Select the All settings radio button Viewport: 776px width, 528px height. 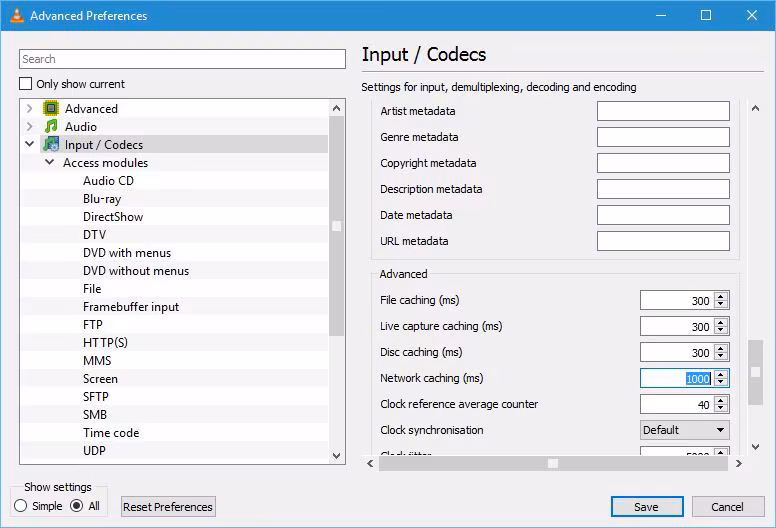point(76,506)
